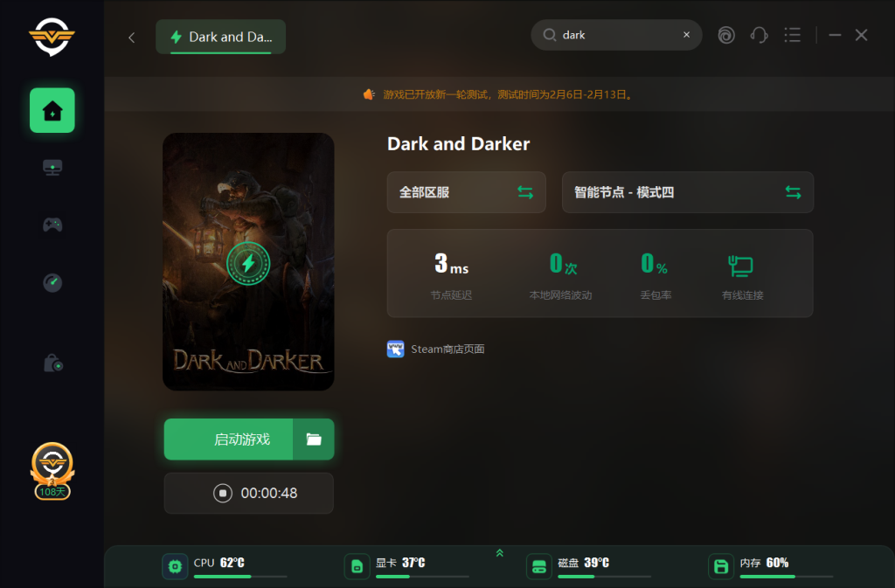Screen dimensions: 895x588
Task: Click the 磁盘 temperature bar
Action: [x=605, y=577]
